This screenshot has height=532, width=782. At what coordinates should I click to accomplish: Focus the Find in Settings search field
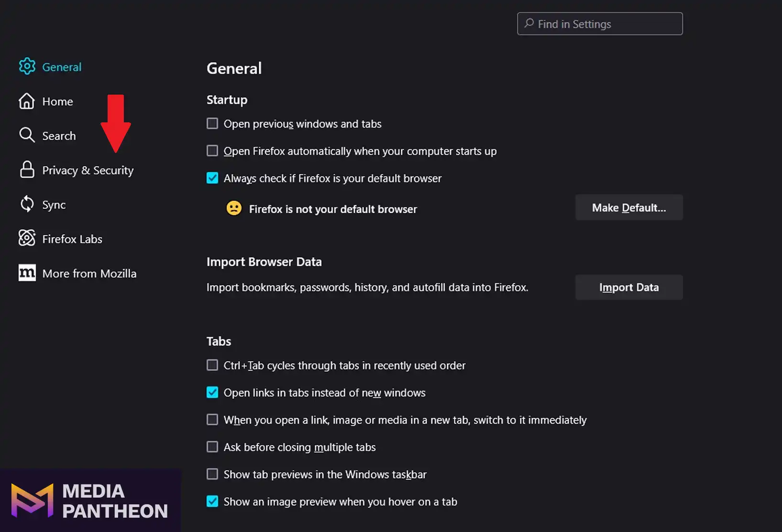600,23
